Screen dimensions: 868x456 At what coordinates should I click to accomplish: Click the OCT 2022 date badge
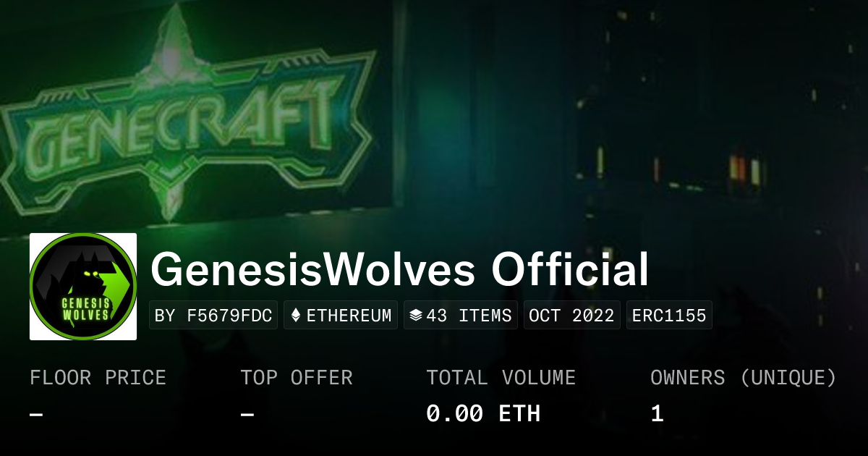571,316
